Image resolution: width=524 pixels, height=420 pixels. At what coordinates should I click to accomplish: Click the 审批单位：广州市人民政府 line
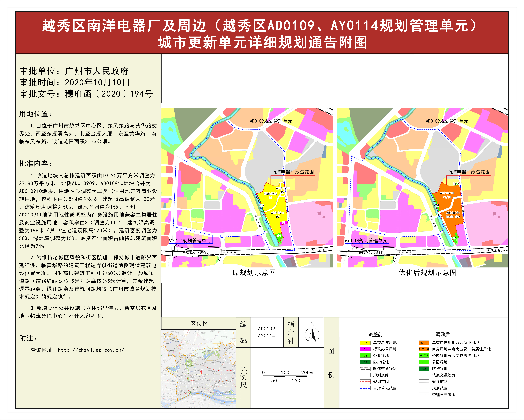click(74, 71)
